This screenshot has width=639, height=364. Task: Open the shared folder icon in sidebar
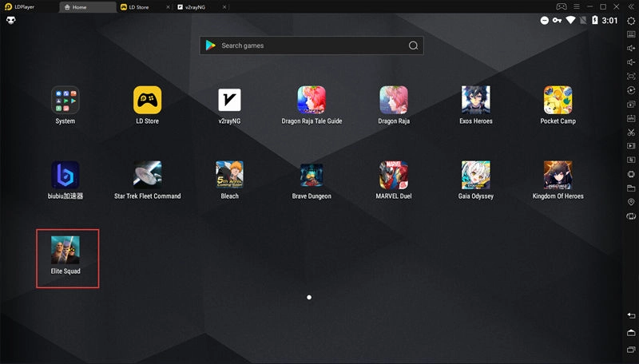click(x=631, y=188)
